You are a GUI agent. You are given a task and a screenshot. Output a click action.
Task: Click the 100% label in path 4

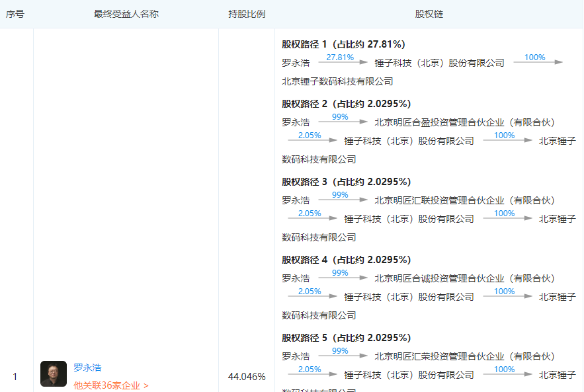[504, 292]
